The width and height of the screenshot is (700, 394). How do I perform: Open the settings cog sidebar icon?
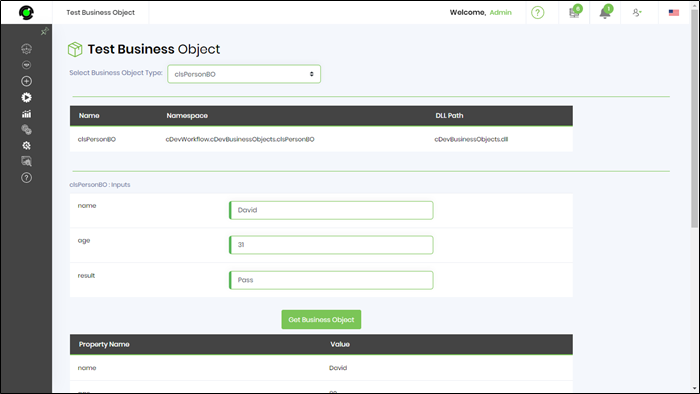[x=26, y=145]
